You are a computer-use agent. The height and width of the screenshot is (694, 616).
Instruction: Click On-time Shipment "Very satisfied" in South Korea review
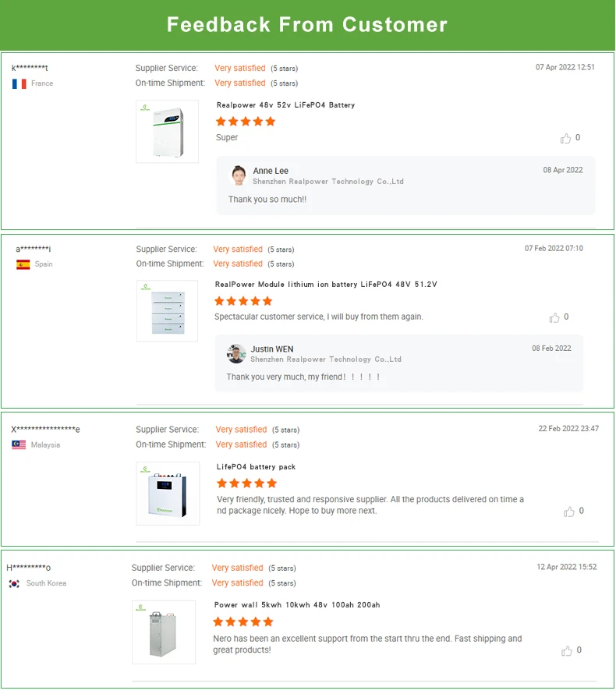click(237, 583)
